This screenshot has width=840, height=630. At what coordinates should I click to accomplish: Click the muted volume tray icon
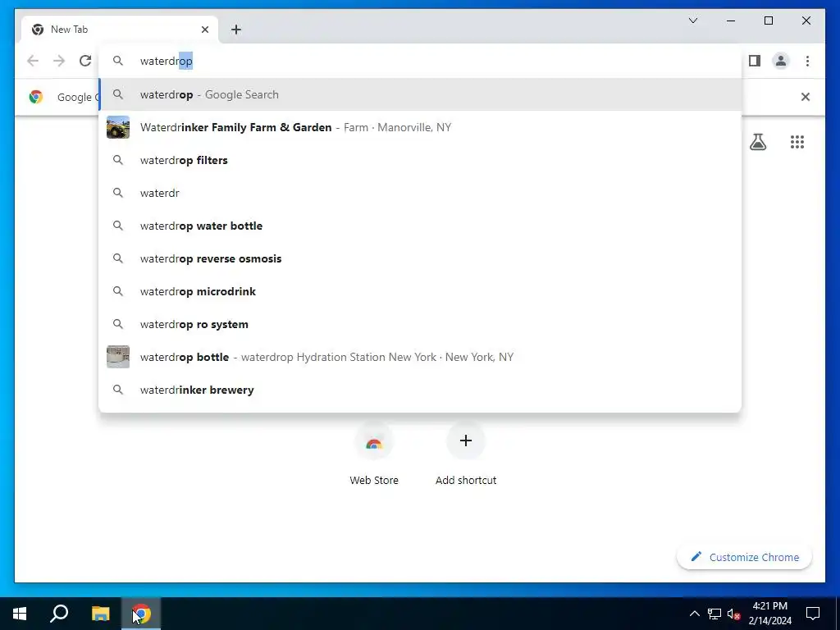click(x=733, y=614)
